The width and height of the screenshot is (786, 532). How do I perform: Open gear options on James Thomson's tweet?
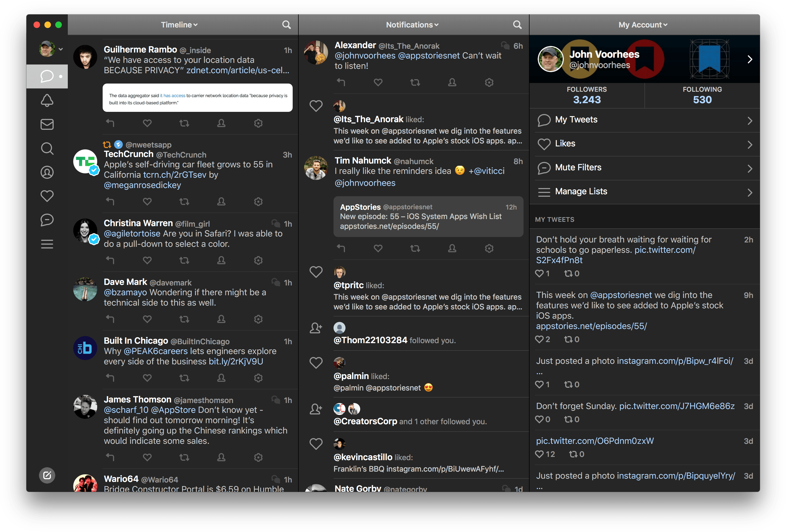(x=258, y=457)
